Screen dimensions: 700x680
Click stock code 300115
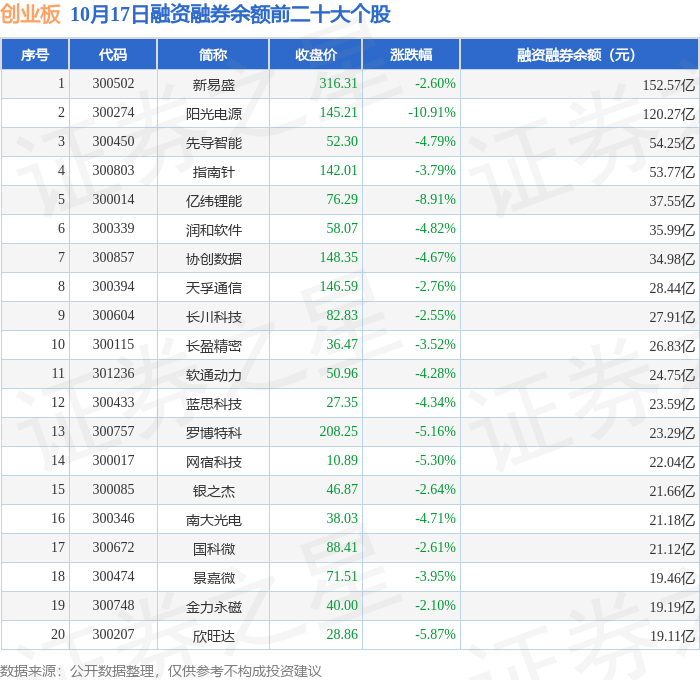point(113,345)
